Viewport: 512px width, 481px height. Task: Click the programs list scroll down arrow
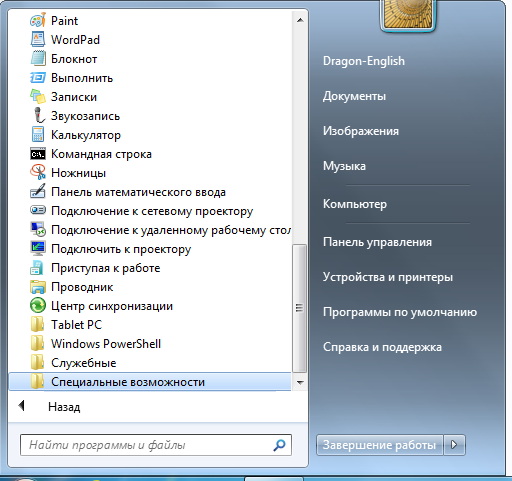300,382
